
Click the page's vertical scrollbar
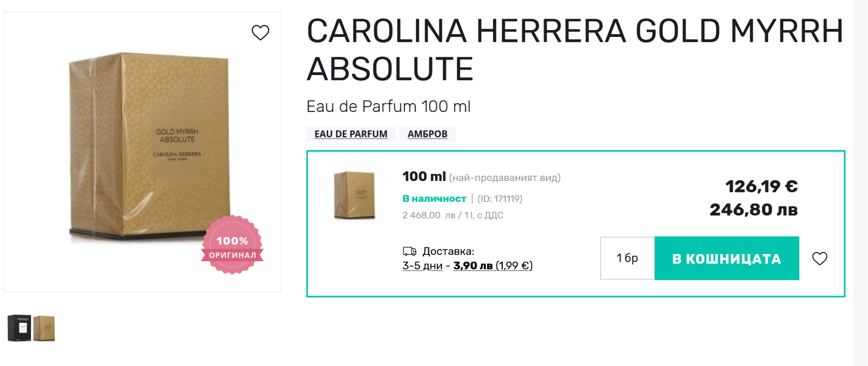click(x=860, y=183)
